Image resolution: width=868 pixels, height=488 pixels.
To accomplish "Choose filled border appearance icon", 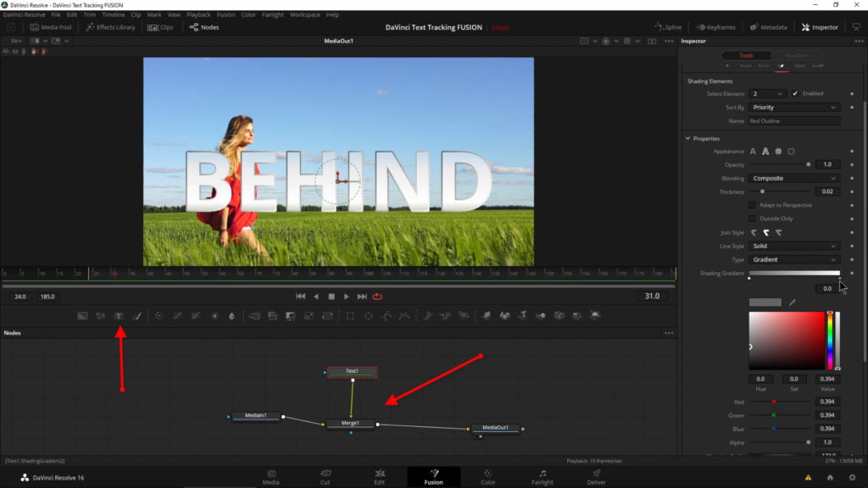I will [x=778, y=151].
